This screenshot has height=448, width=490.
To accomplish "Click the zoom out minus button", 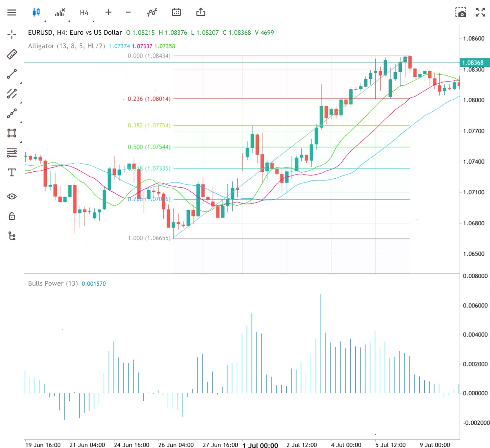I will click(x=128, y=12).
